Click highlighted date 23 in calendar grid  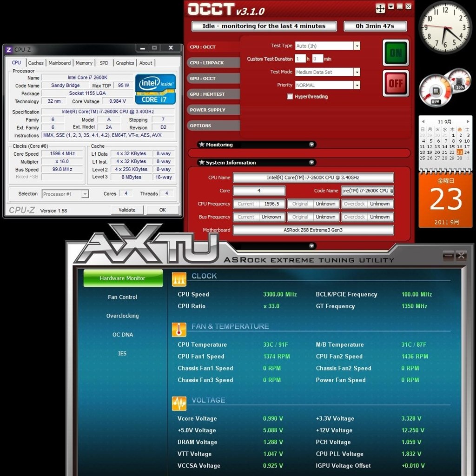[459, 152]
